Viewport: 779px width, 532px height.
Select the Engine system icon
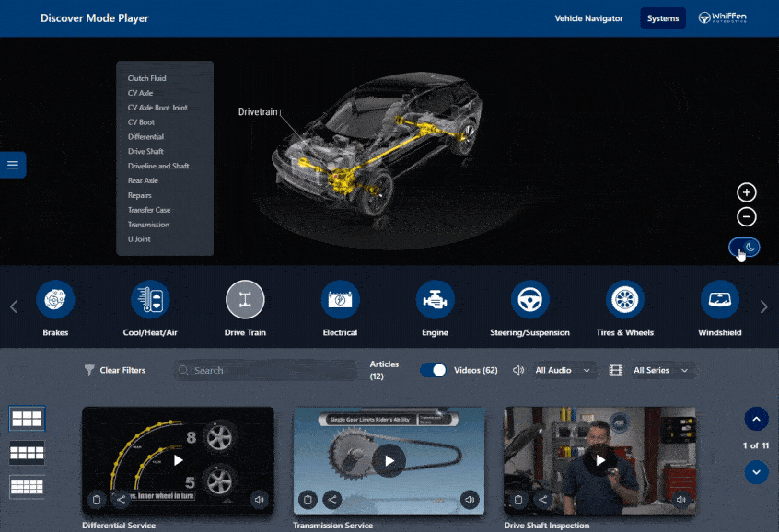435,300
